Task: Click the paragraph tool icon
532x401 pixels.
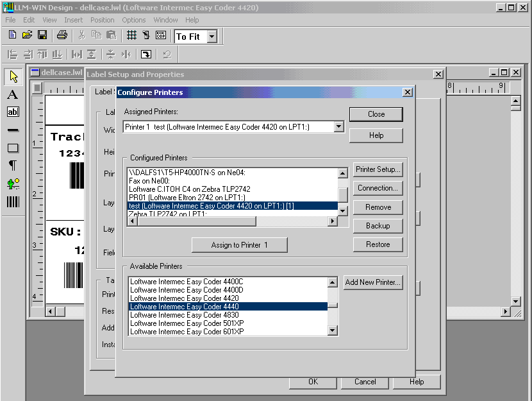Action: [13, 166]
